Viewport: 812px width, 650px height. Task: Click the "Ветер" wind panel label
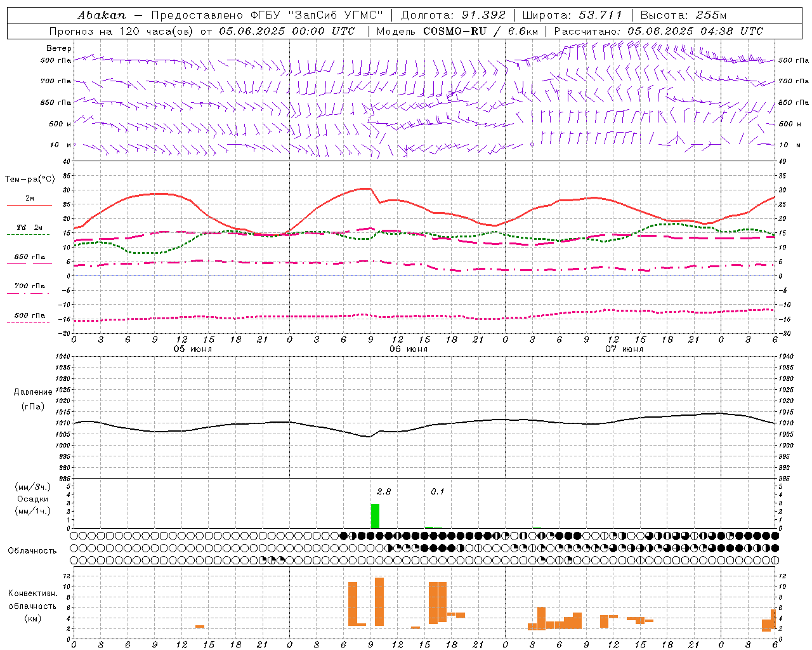[59, 48]
